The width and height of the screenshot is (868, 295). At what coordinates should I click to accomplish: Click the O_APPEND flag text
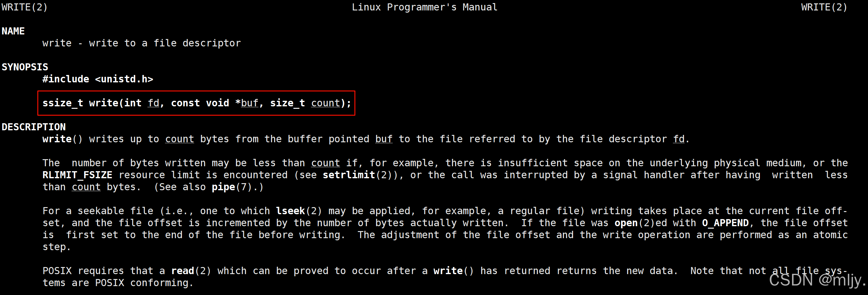(725, 223)
